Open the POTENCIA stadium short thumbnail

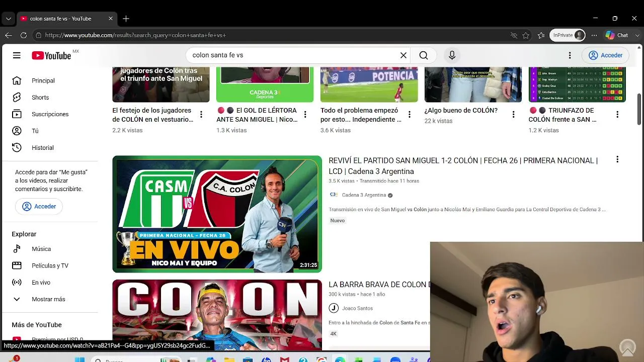369,84
